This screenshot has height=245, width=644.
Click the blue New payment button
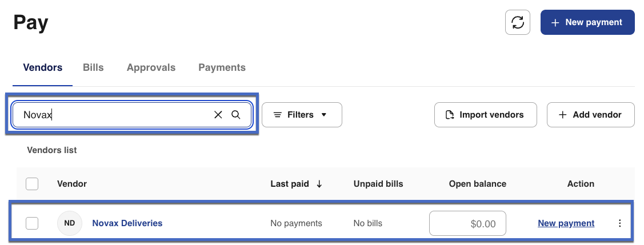[x=587, y=22]
